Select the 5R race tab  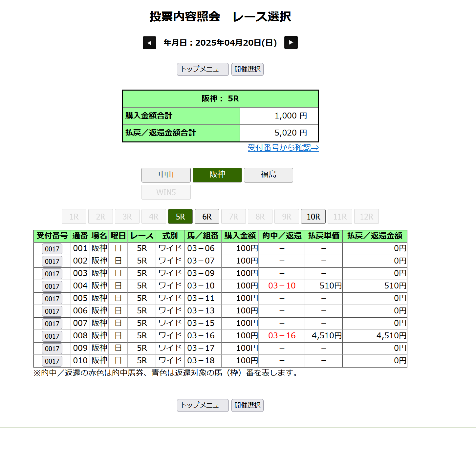tap(180, 217)
